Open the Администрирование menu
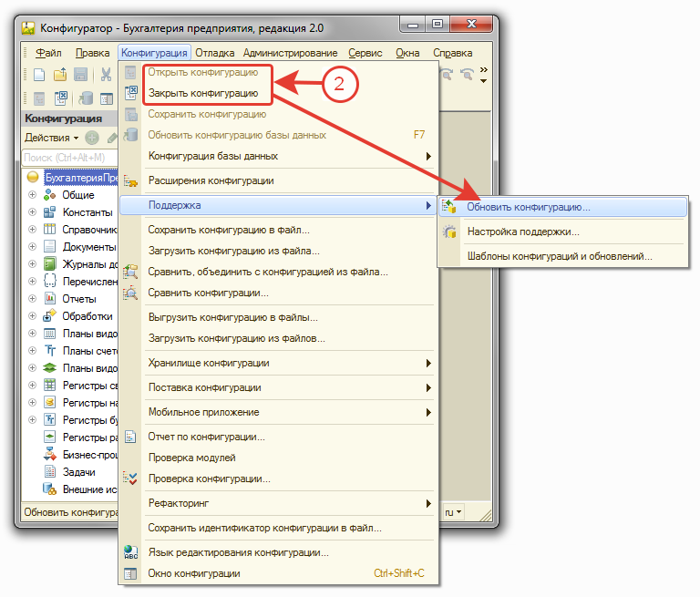Screen dimensions: 700x597 coord(290,53)
